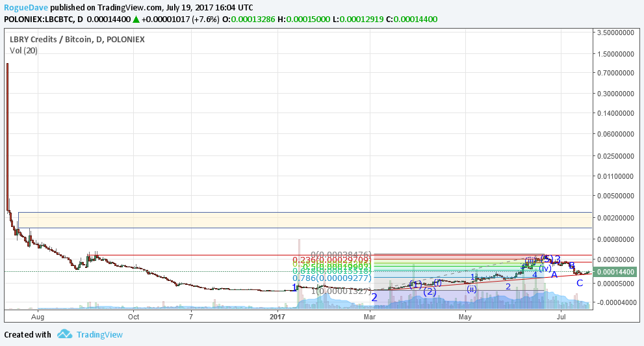Viewport: 644px width, 346px height.
Task: Click the Fibonacci 0(0.00038476) level label
Action: (341, 255)
